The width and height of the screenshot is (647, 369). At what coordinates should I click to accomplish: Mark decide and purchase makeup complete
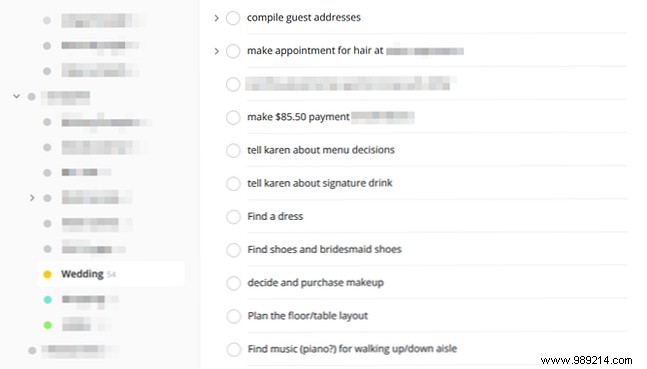click(233, 283)
